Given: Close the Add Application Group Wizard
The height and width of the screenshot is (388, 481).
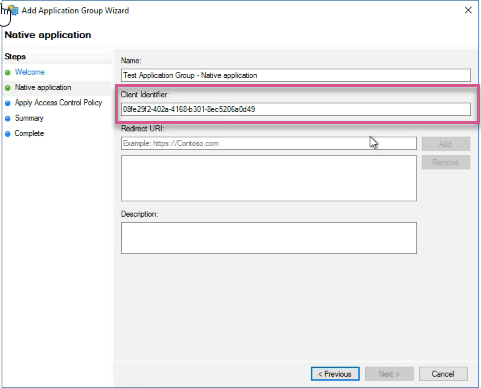Looking at the screenshot, I should click(x=468, y=10).
